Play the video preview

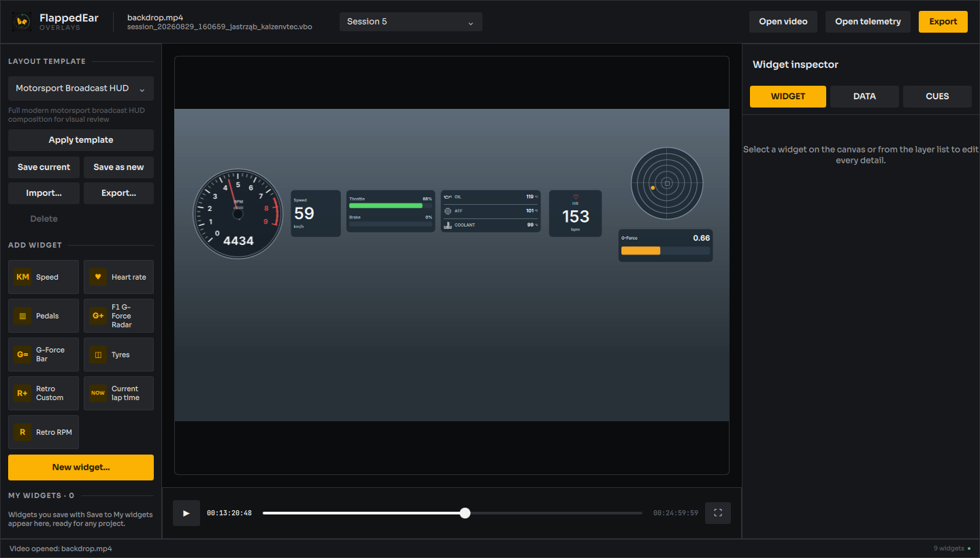186,513
